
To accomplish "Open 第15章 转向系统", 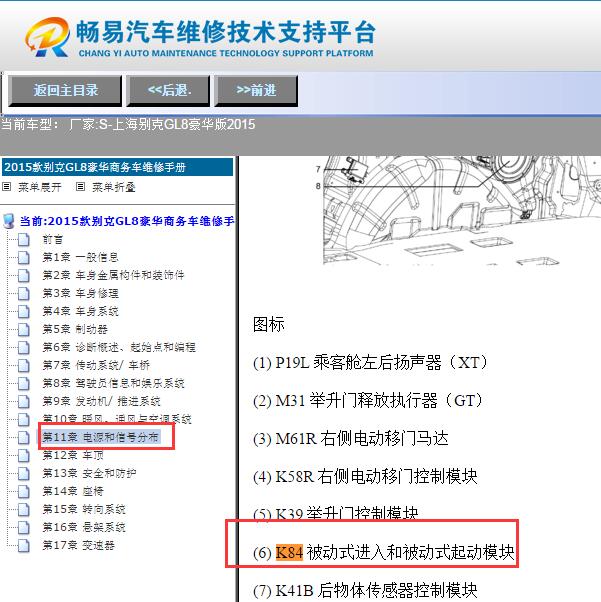I will 84,509.
